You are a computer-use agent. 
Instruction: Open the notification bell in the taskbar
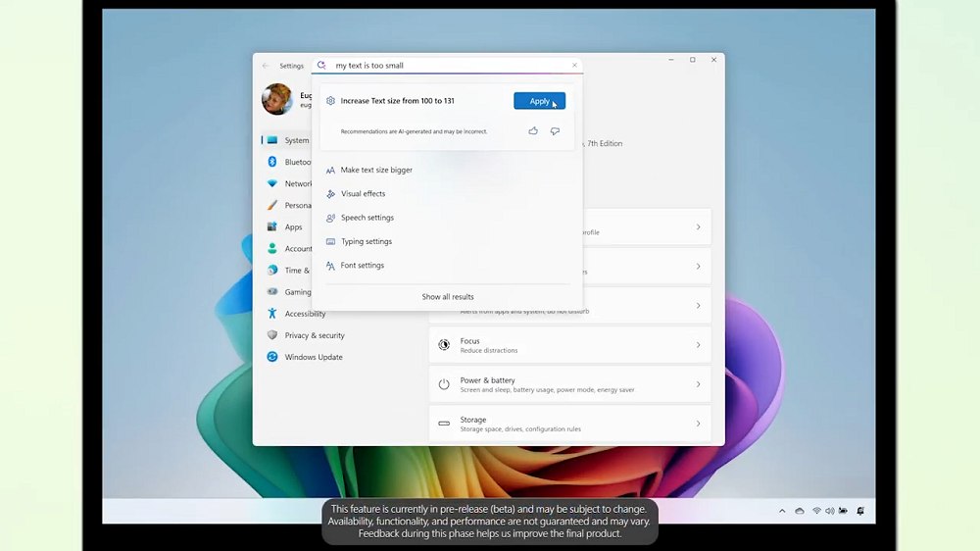pyautogui.click(x=860, y=511)
